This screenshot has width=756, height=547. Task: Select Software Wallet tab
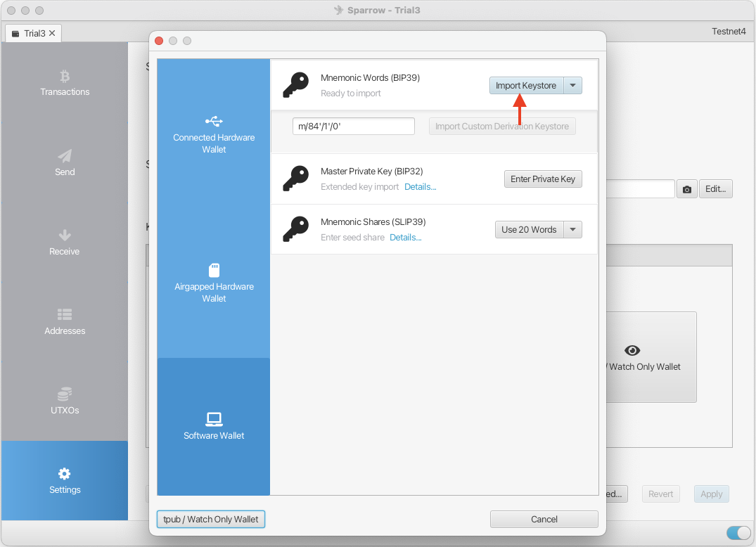click(214, 427)
